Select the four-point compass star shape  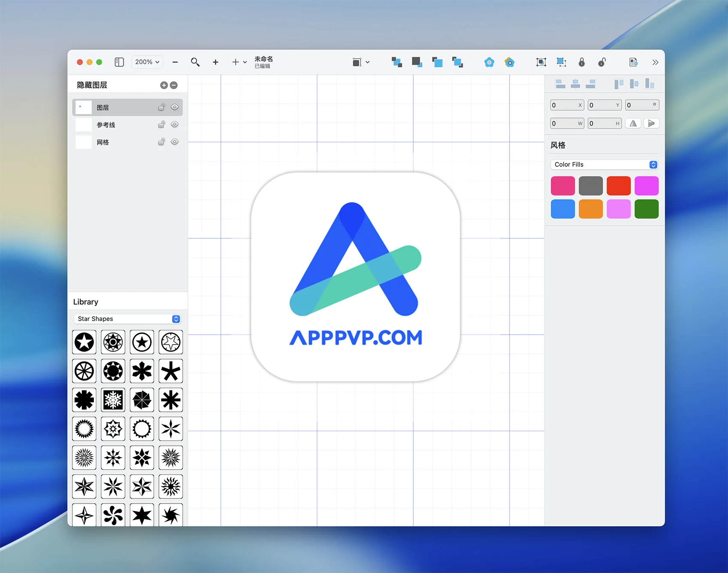coord(84,515)
